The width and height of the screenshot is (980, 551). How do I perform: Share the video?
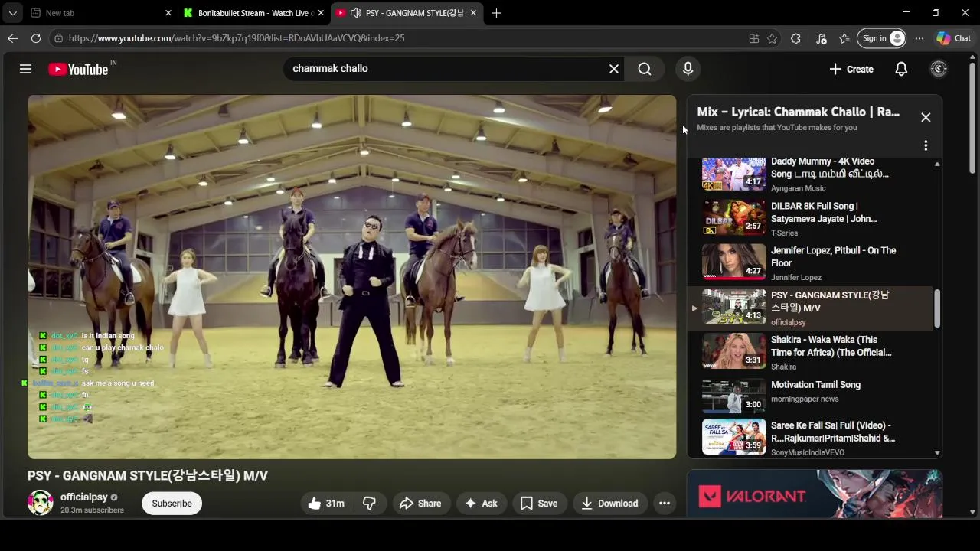[x=420, y=504]
